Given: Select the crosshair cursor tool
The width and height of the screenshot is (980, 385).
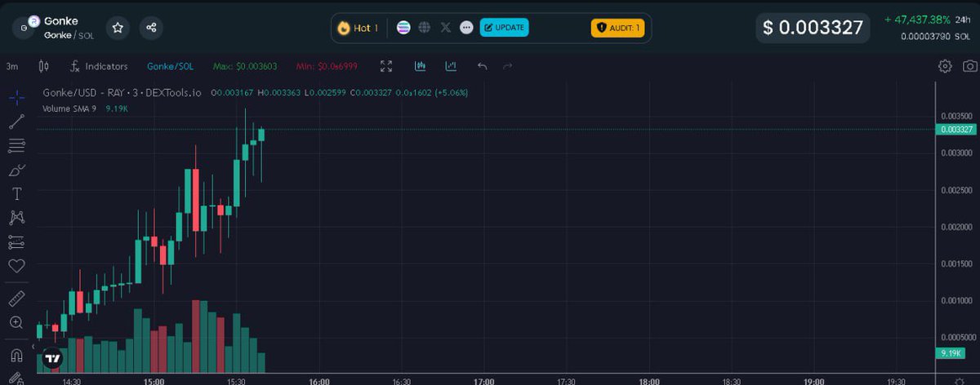Looking at the screenshot, I should pyautogui.click(x=16, y=98).
